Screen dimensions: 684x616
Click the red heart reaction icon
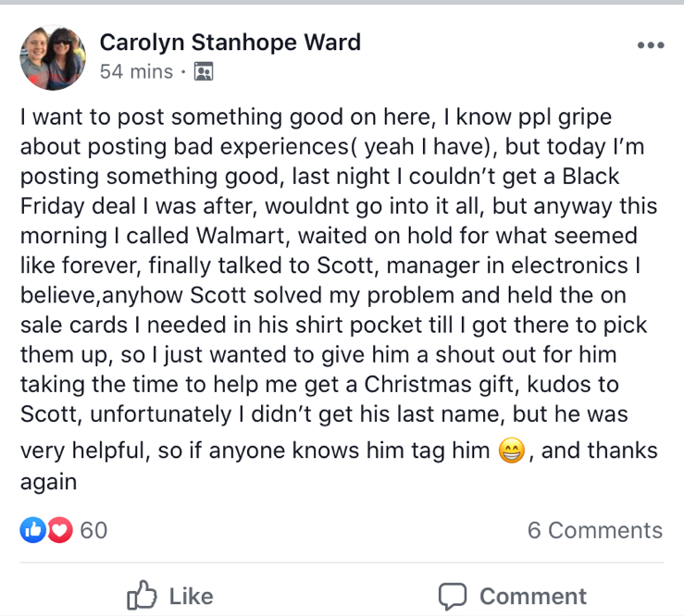coord(59,530)
